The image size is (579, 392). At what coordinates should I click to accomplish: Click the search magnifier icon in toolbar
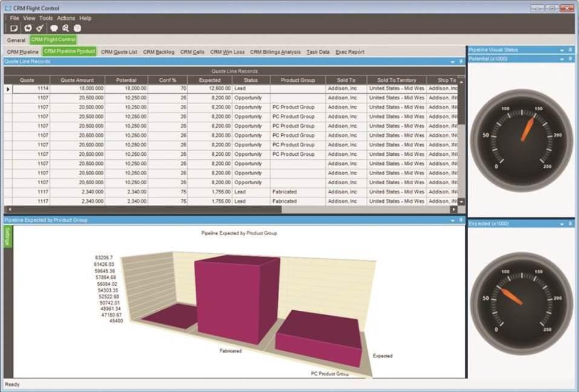(65, 28)
